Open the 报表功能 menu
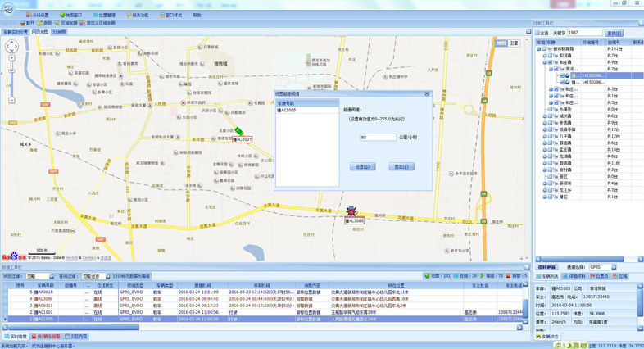This screenshot has height=349, width=644. pos(140,15)
